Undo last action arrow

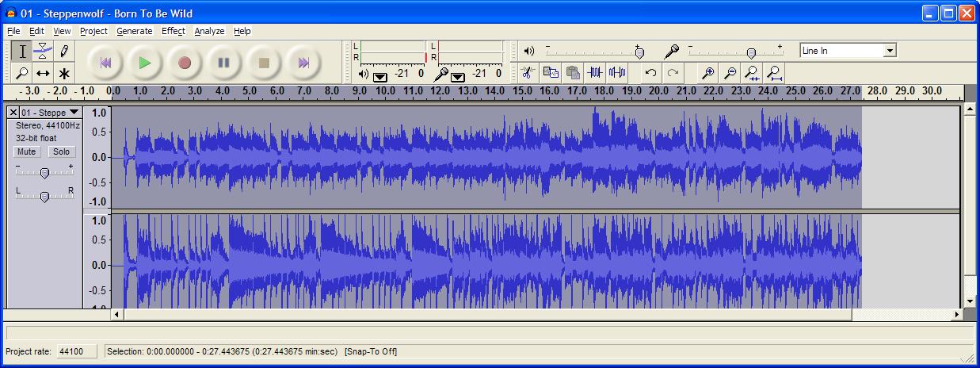[x=650, y=72]
